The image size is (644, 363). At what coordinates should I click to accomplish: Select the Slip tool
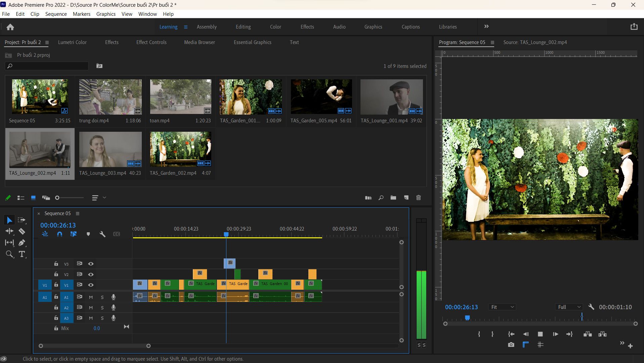tap(9, 243)
